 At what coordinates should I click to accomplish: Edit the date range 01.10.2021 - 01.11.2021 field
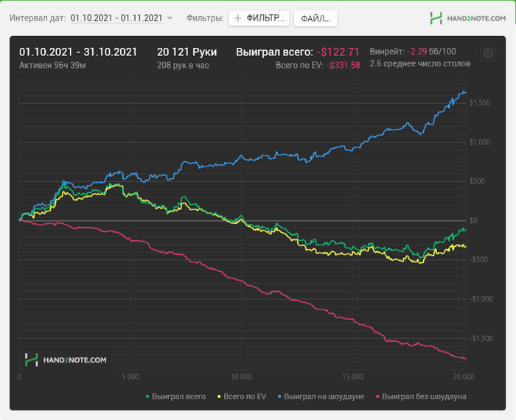tap(116, 18)
